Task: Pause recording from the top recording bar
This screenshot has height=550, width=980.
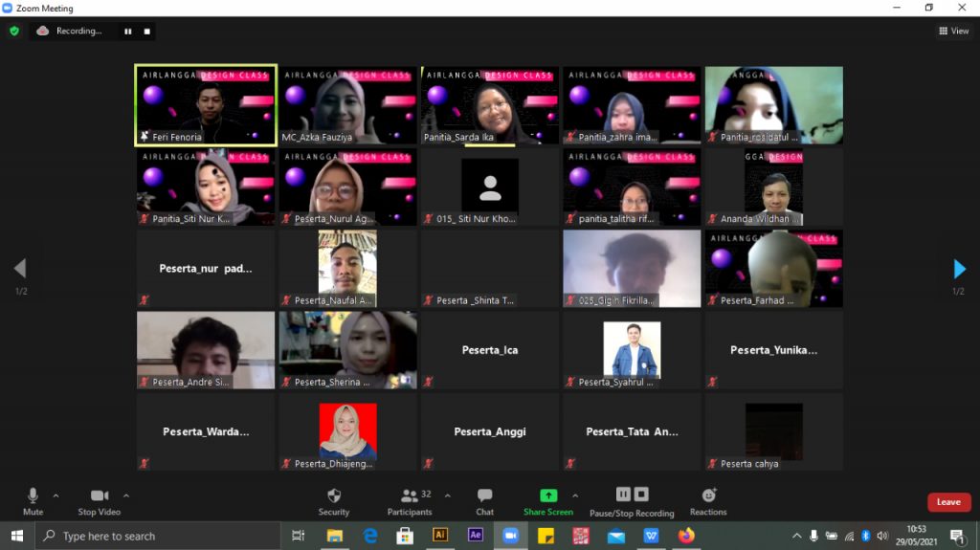Action: (x=127, y=31)
